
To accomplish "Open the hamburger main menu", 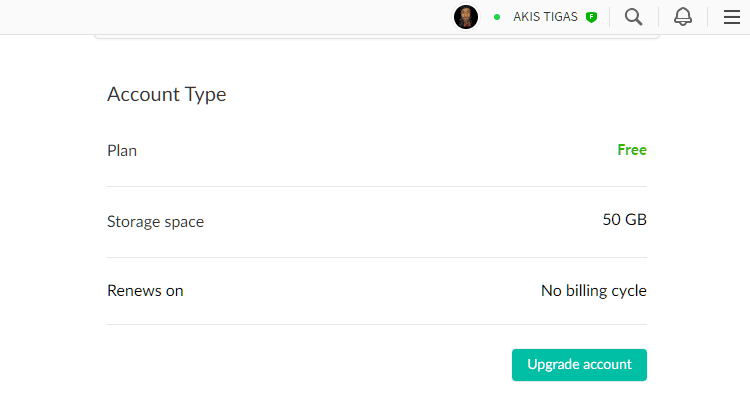I will click(x=731, y=17).
